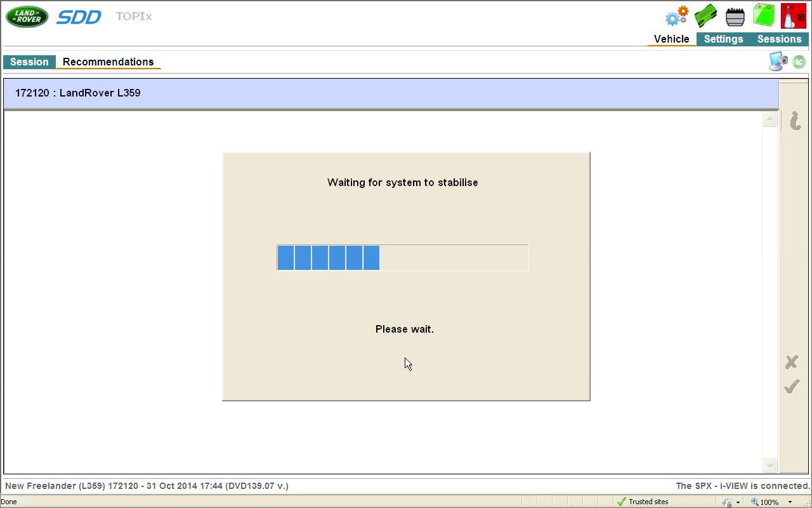Click the TOPIx link
The image size is (812, 508).
coord(134,17)
